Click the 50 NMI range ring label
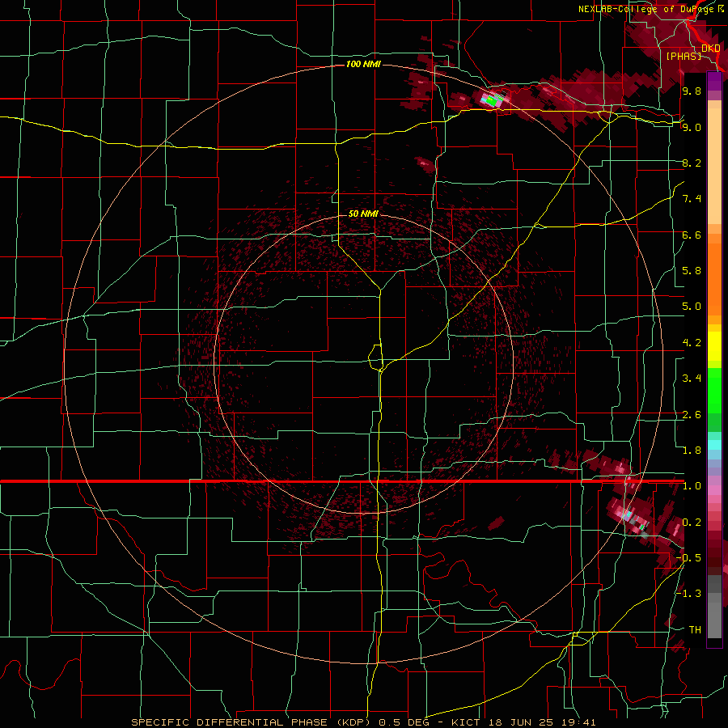This screenshot has height=728, width=728. pos(363,214)
